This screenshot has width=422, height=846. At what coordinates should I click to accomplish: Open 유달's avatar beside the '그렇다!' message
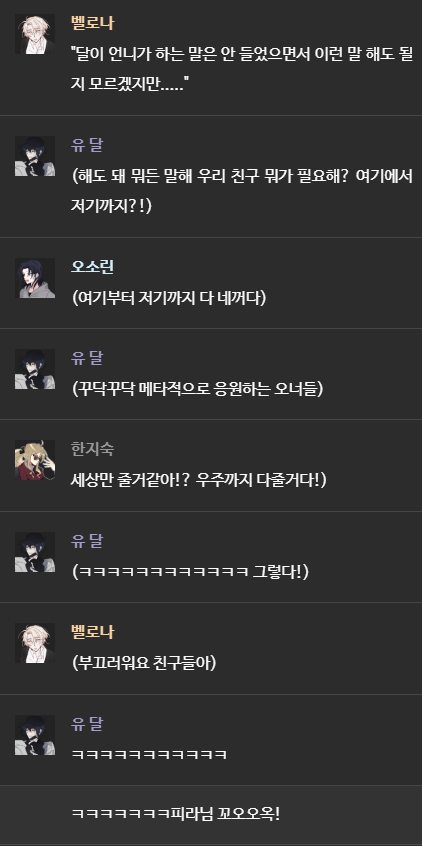pyautogui.click(x=35, y=552)
